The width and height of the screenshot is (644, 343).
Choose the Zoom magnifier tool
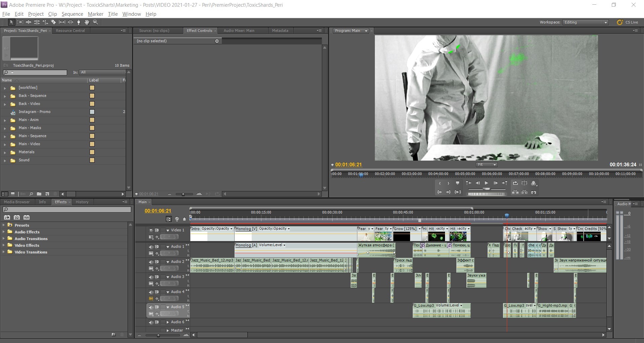(96, 22)
